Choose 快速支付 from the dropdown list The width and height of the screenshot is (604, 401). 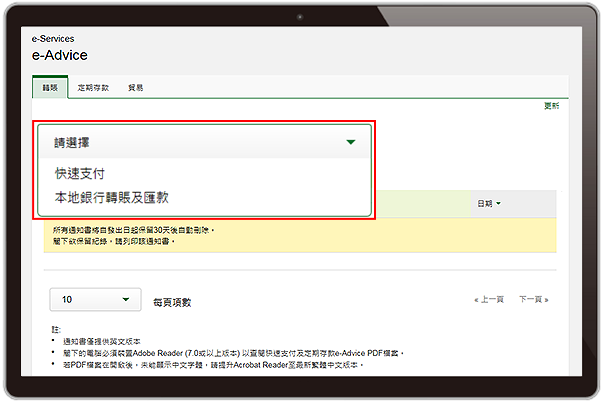pyautogui.click(x=80, y=173)
